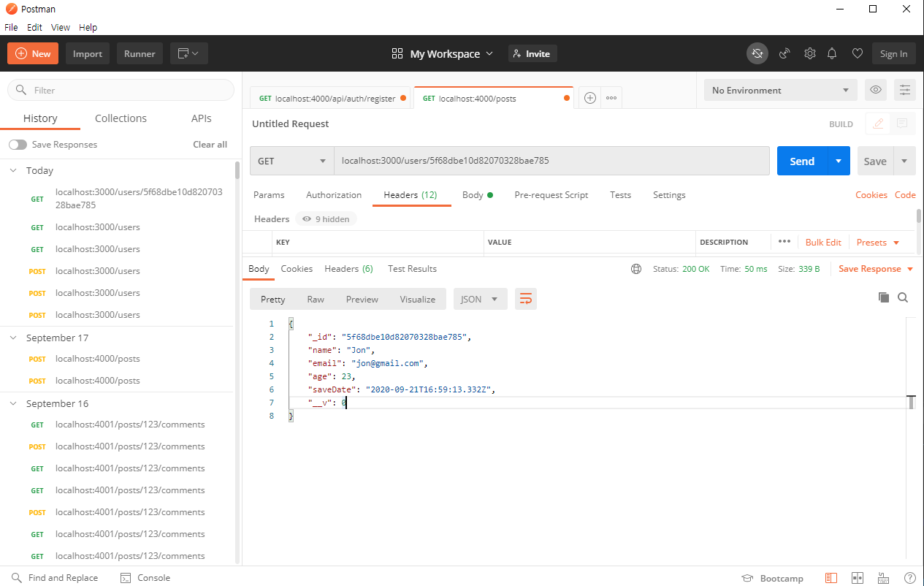Open the View menu
The height and width of the screenshot is (586, 924).
(61, 27)
